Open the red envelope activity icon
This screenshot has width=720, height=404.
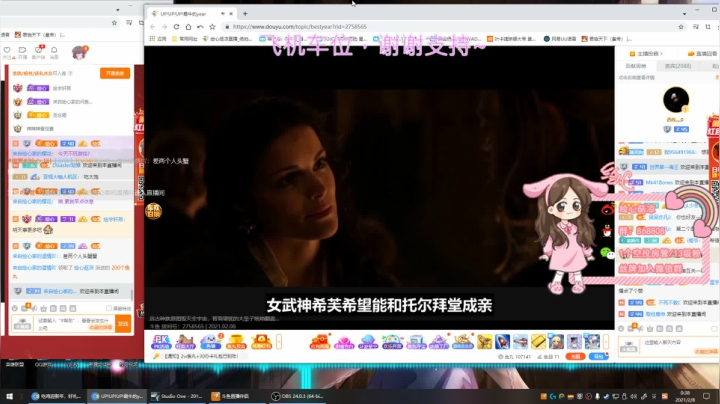click(261, 342)
